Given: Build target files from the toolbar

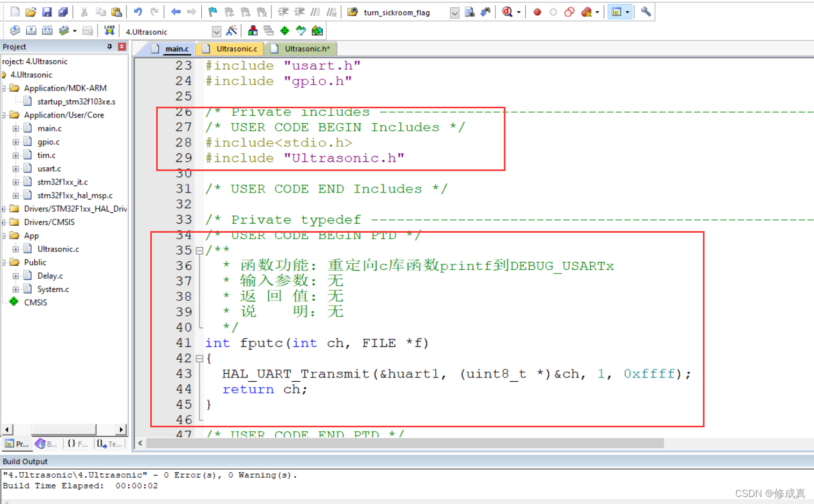Looking at the screenshot, I should [31, 31].
